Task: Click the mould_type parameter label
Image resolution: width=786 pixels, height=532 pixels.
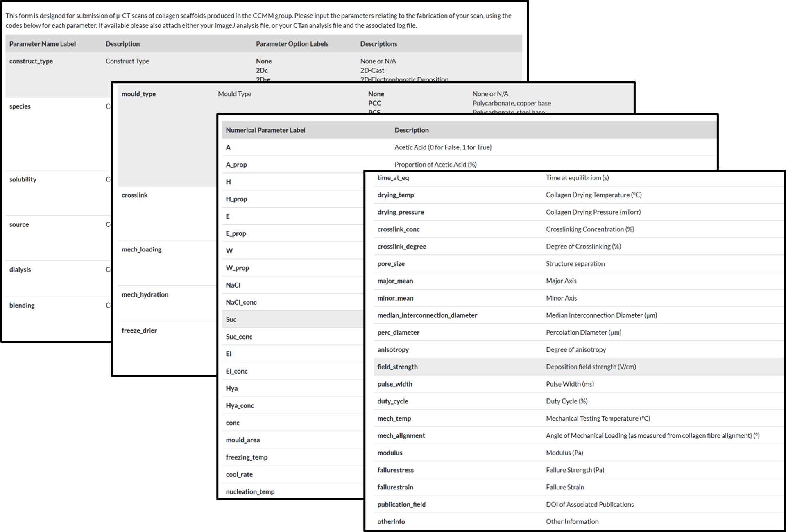Action: (x=139, y=94)
